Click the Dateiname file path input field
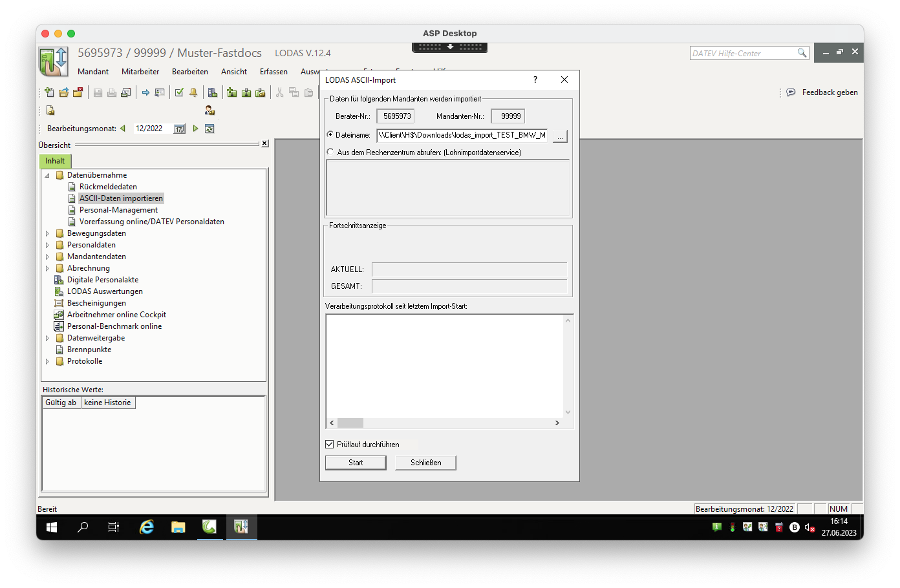Viewport: 900px width, 588px height. tap(462, 135)
